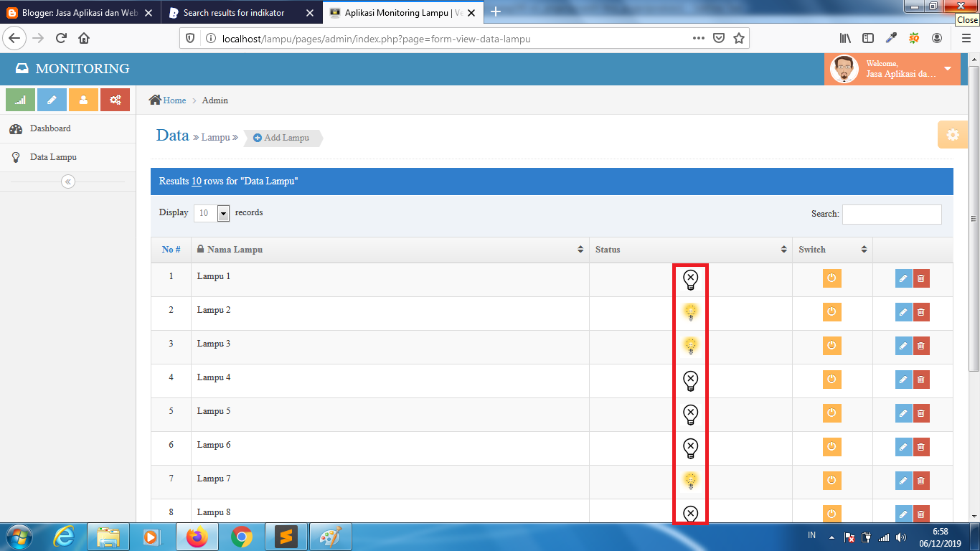Select the green statistics icon in the sidebar
The height and width of the screenshot is (551, 980).
coord(19,99)
